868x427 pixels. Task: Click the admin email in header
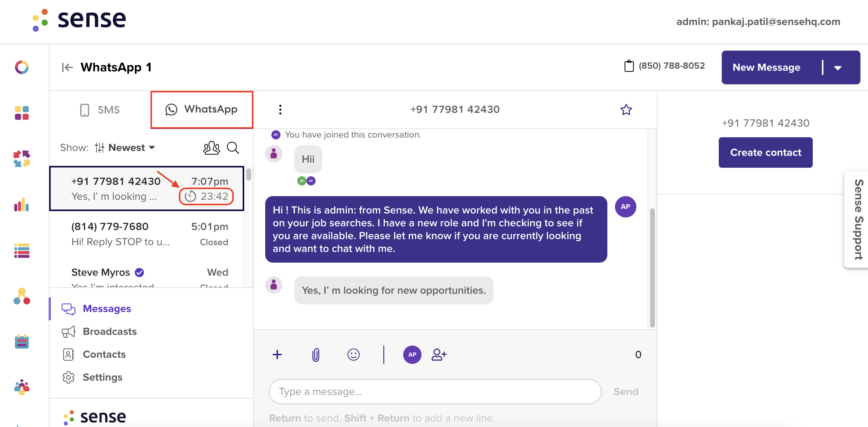point(758,22)
